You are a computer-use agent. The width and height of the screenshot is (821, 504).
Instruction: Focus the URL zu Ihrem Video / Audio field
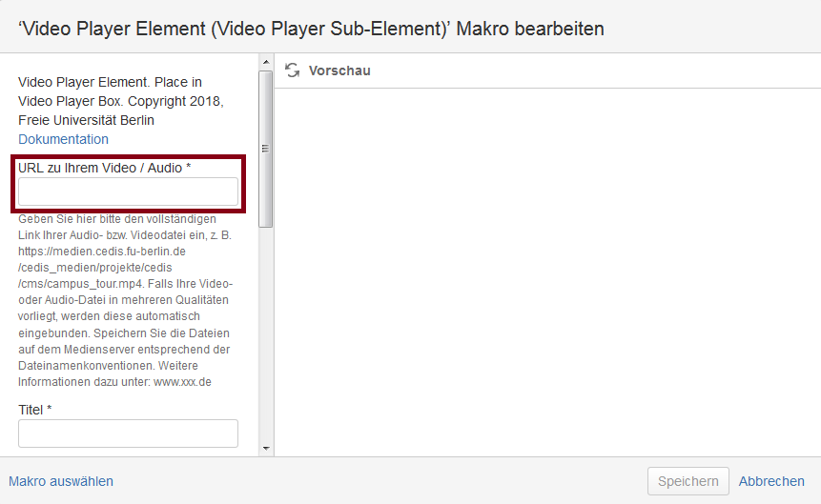129,192
